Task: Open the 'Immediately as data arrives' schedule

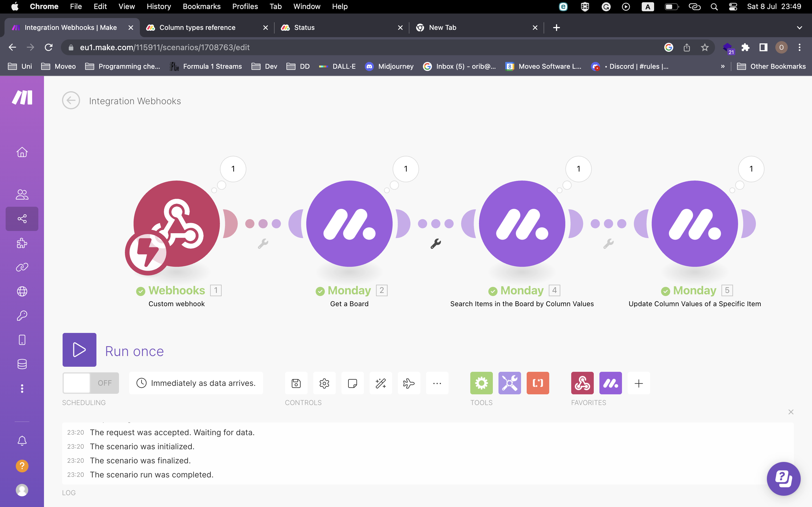Action: click(x=196, y=383)
